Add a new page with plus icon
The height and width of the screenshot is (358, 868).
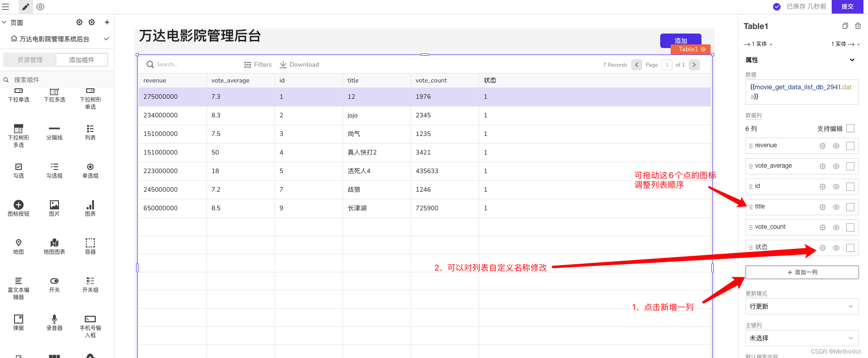107,22
